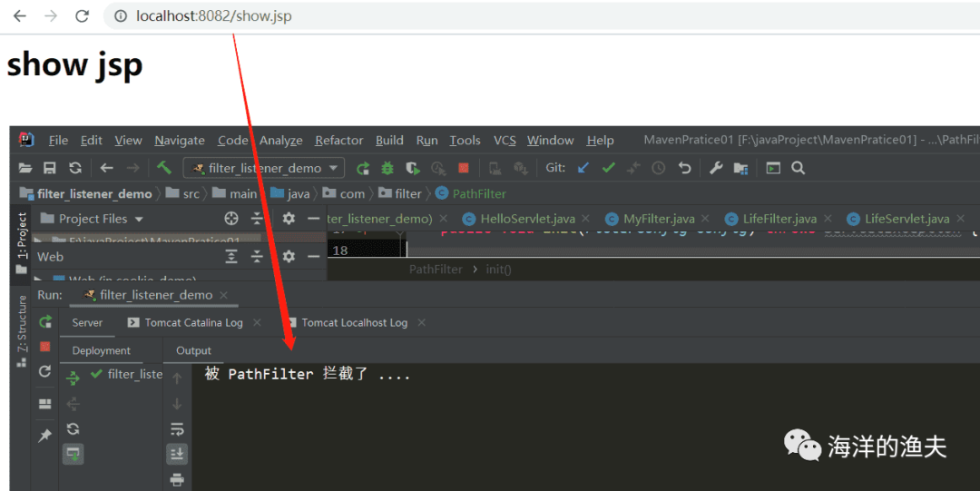980x491 pixels.
Task: Open Settings via the wrench icon
Action: [716, 168]
